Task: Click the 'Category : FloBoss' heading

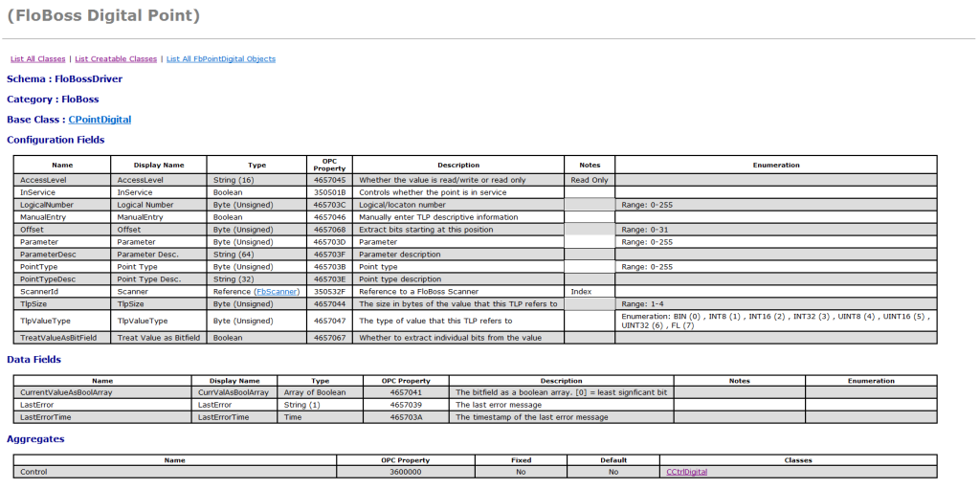Action: pos(53,100)
